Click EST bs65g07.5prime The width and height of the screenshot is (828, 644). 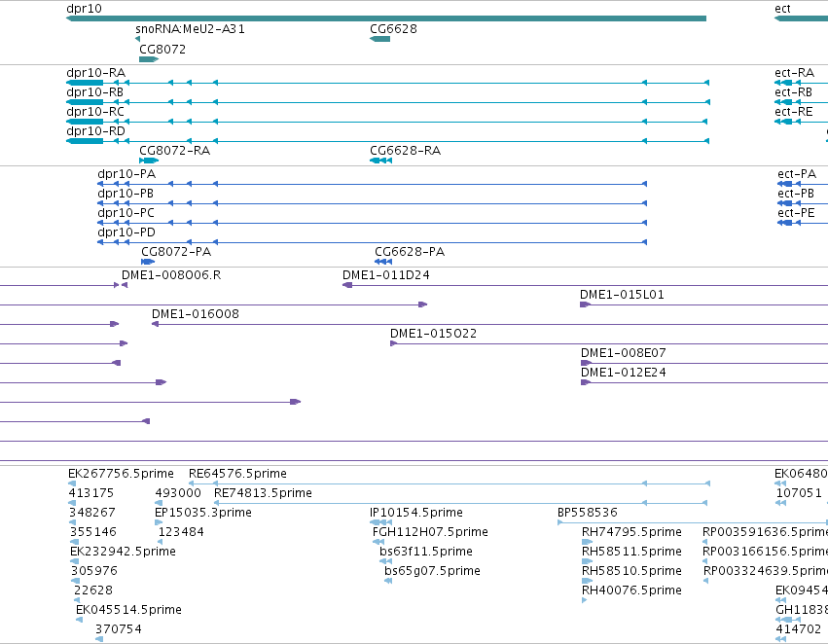(x=388, y=581)
